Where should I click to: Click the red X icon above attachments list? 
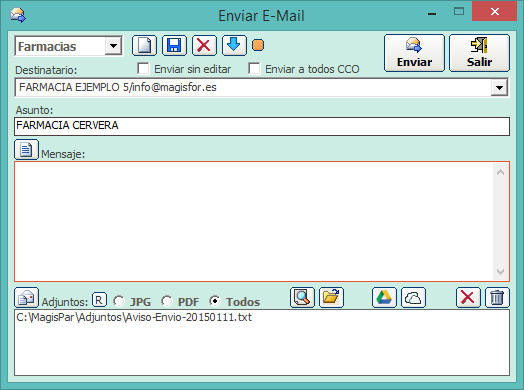tap(468, 297)
